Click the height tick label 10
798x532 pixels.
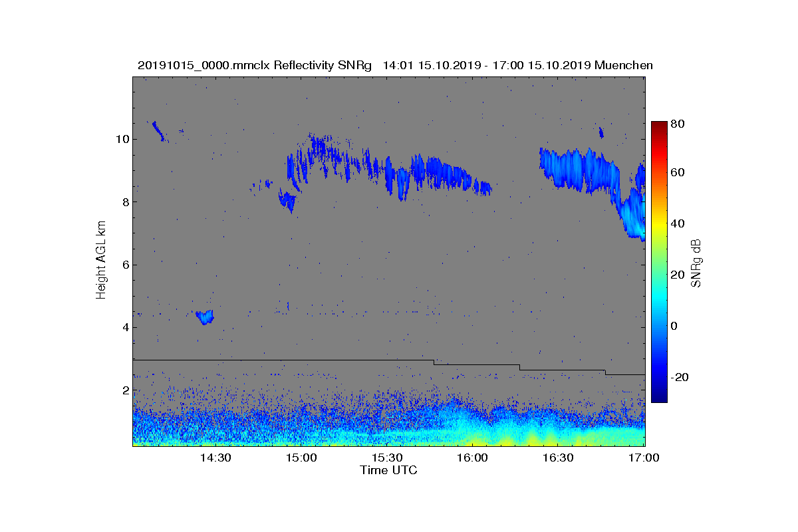(x=122, y=139)
